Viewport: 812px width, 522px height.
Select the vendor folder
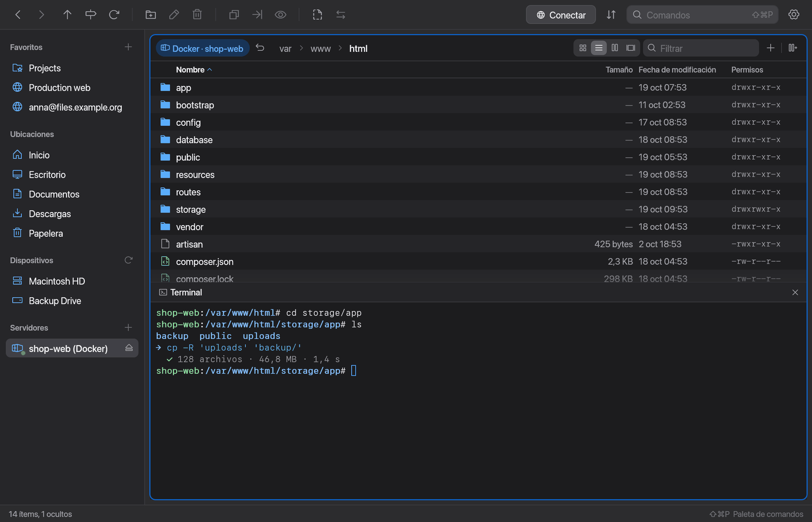pos(478,227)
